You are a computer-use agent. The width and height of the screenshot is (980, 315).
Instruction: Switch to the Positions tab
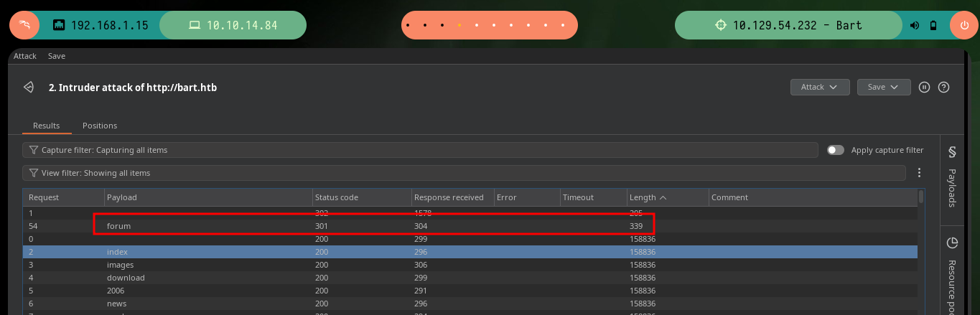[x=100, y=126]
